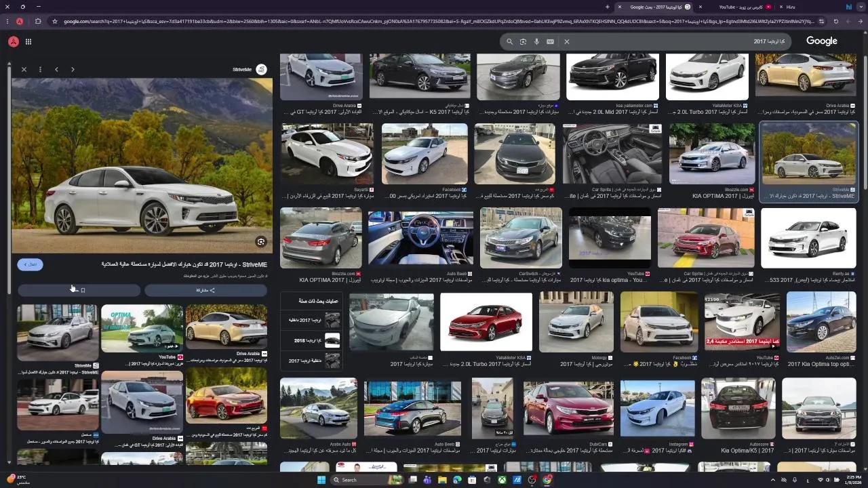
Task: Click the blue Visit button under preview
Action: tap(30, 264)
